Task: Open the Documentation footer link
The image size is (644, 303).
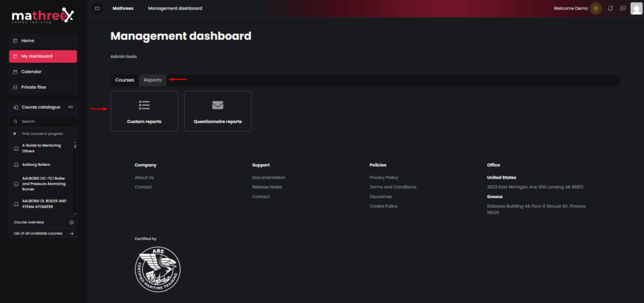Action: click(269, 178)
